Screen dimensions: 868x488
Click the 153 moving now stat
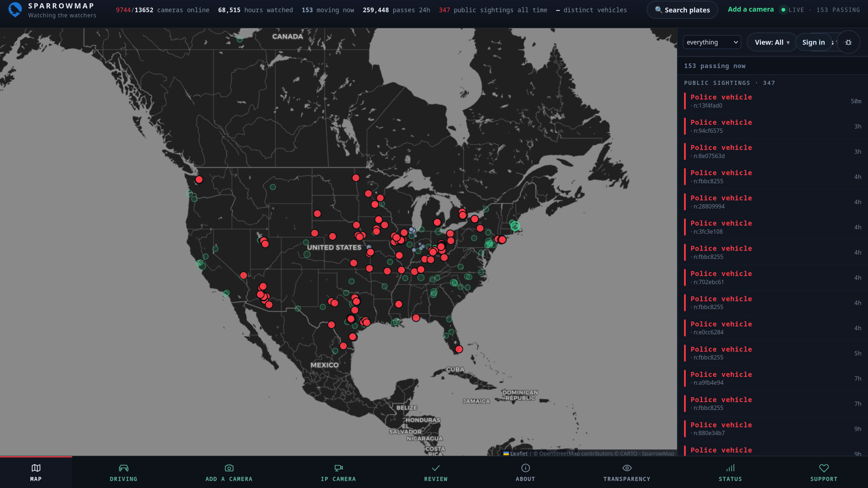click(328, 10)
